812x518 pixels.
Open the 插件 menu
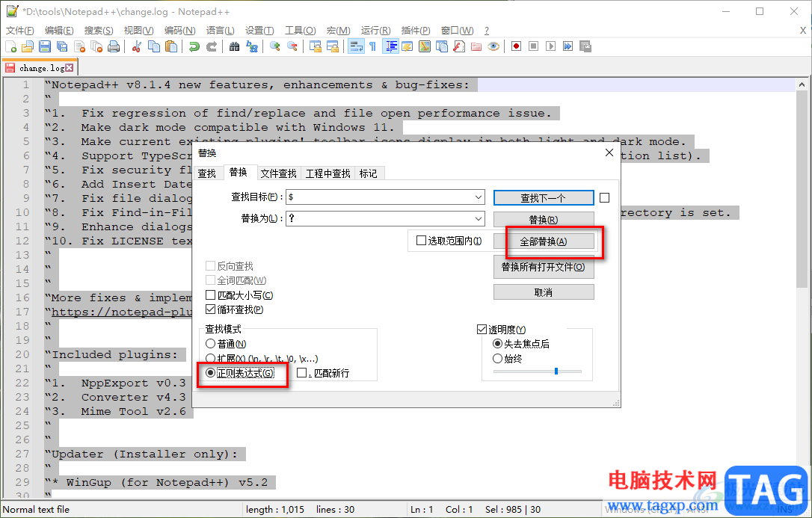(415, 31)
